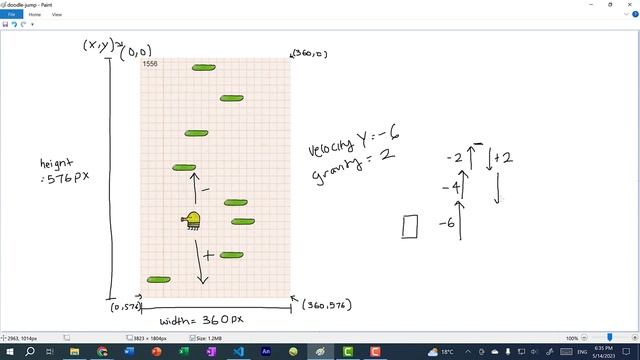The image size is (640, 360).
Task: Open the touch keyboard tray icon
Action: (x=566, y=351)
